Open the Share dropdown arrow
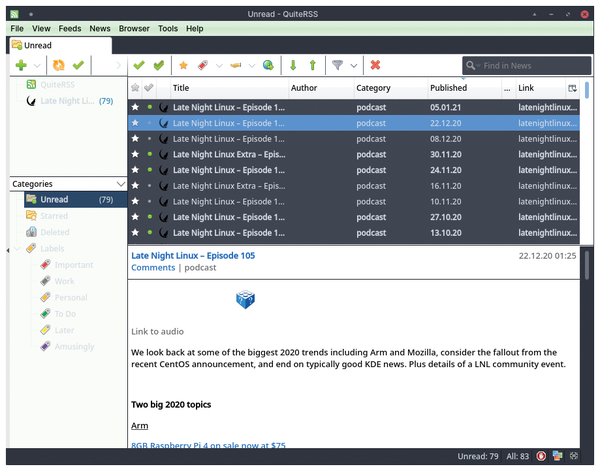The width and height of the screenshot is (600, 471). tap(252, 66)
